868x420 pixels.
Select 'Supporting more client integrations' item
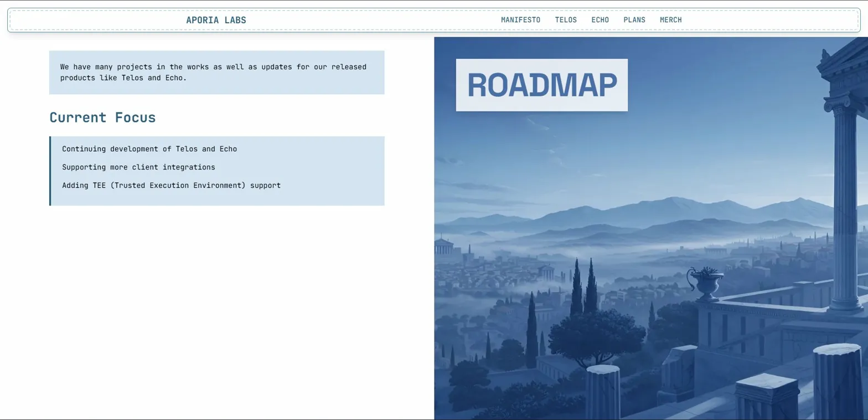pyautogui.click(x=138, y=167)
